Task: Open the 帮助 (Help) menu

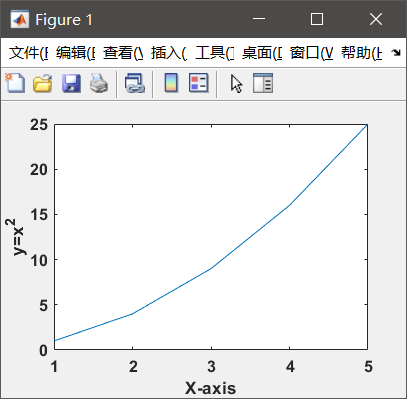Action: click(362, 53)
